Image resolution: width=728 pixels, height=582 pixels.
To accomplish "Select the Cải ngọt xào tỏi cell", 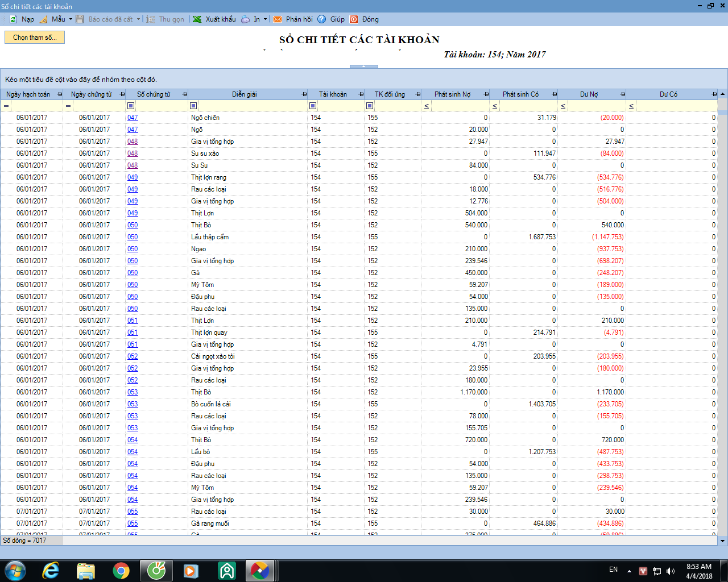I will (x=247, y=356).
